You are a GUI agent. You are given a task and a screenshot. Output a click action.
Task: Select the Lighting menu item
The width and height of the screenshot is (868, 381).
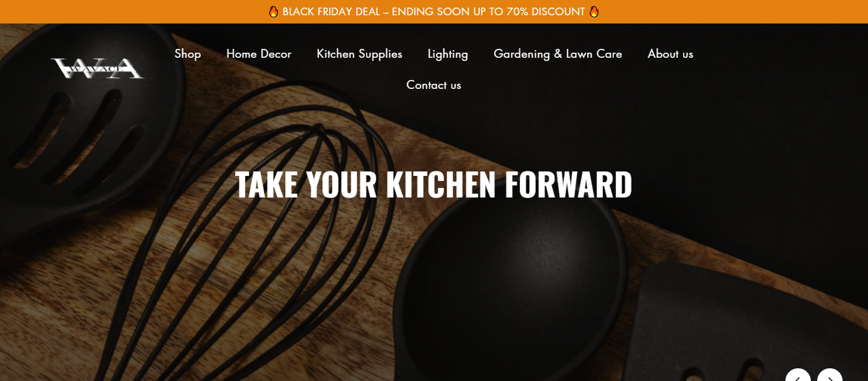(447, 54)
